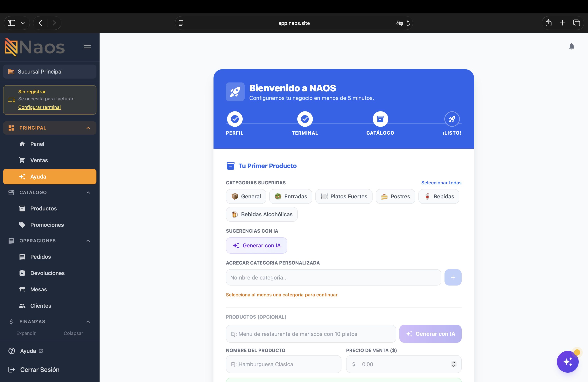The width and height of the screenshot is (588, 382).
Task: Open Productos in the sidebar
Action: coord(50,209)
